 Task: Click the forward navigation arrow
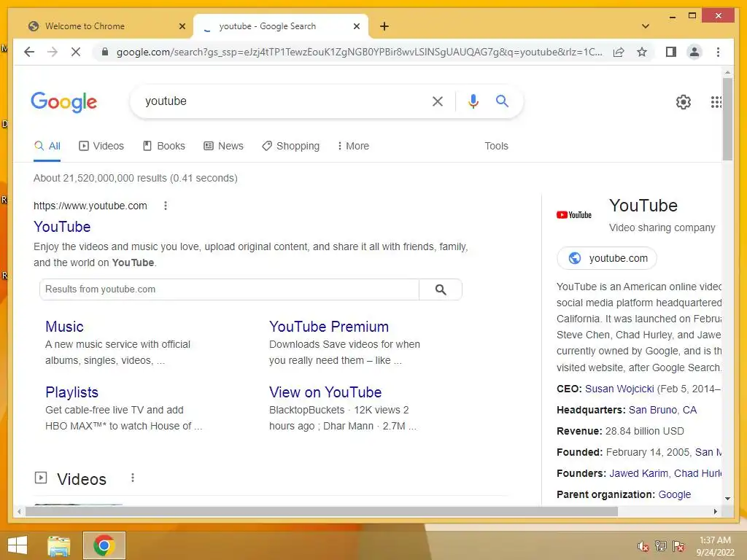53,52
